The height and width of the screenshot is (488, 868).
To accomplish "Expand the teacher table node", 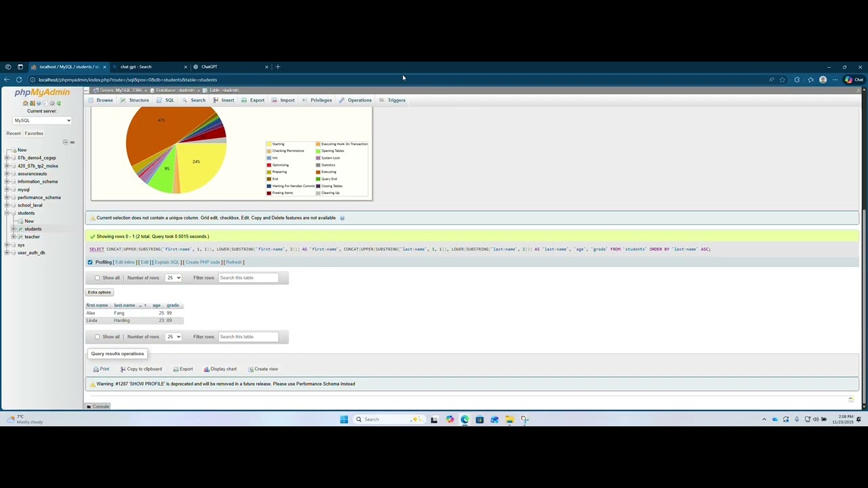I will (14, 237).
